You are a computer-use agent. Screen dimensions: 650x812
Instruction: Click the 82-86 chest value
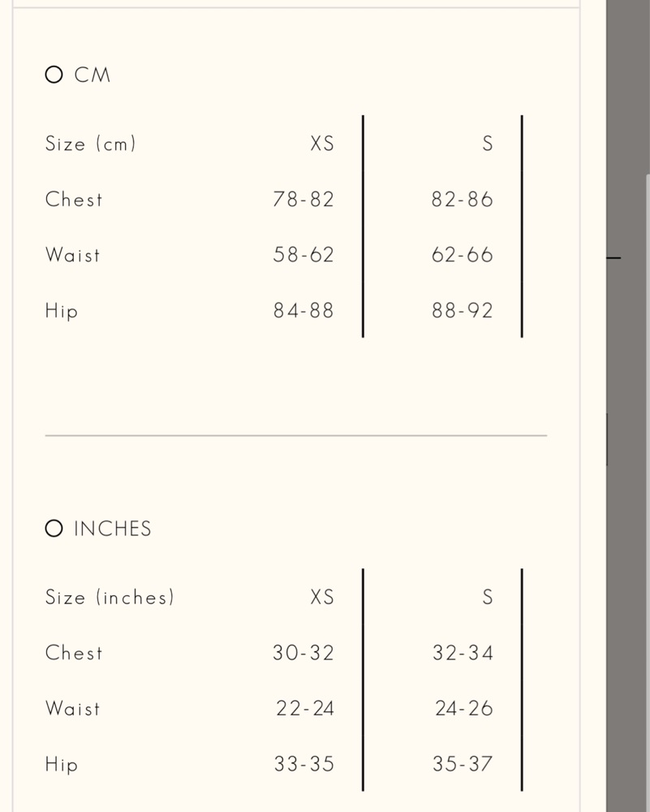point(463,200)
